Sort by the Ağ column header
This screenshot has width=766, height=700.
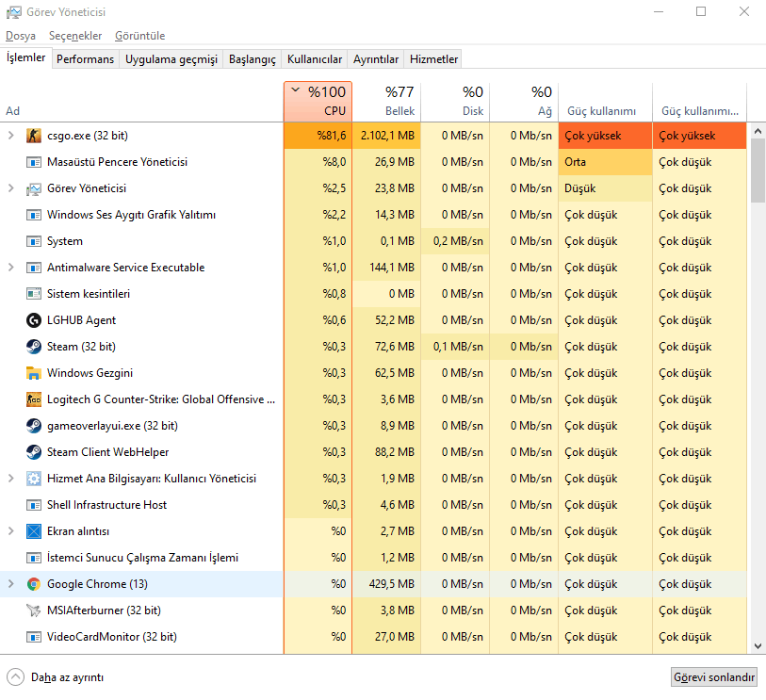click(524, 102)
